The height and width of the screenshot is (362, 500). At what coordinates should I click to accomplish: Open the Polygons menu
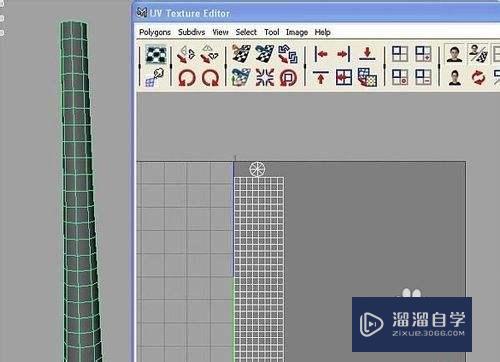155,32
